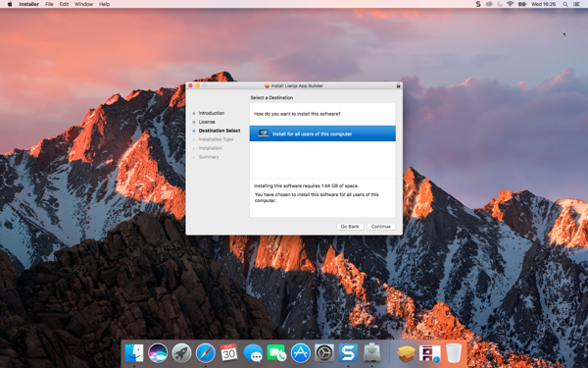
Task: Click the Go Back button
Action: [350, 227]
